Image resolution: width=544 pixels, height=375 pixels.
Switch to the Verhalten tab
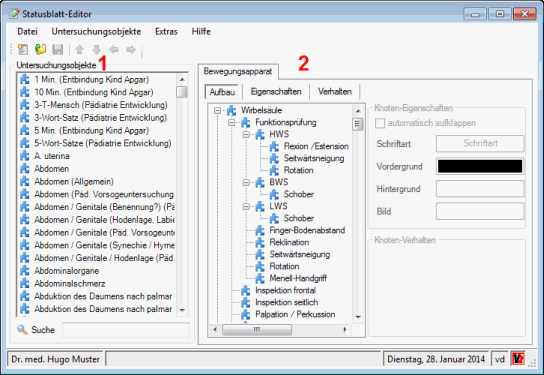point(335,92)
